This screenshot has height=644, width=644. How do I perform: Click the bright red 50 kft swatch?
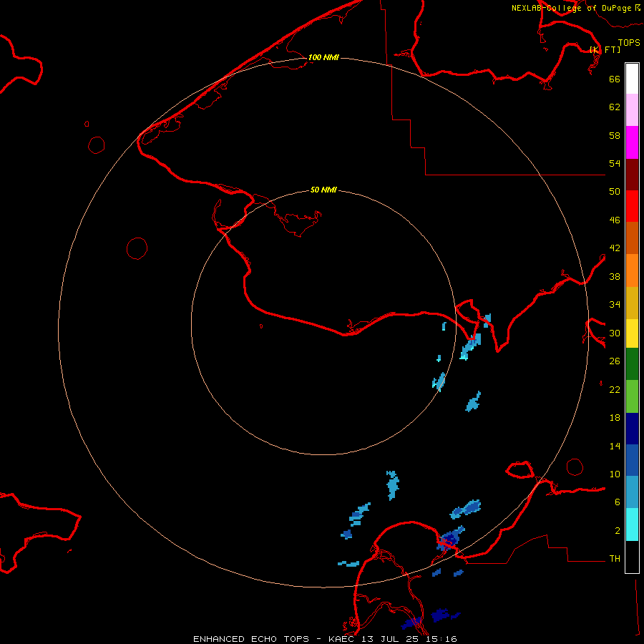[x=632, y=206]
